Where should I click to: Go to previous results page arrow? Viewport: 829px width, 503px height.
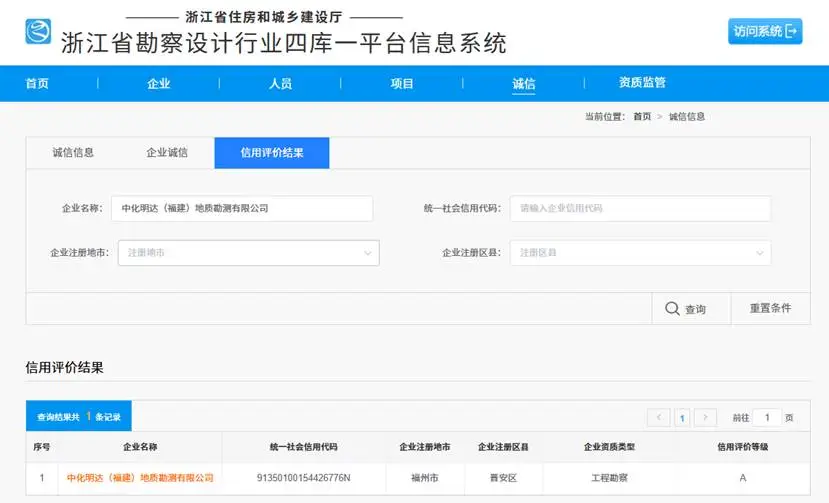[659, 417]
